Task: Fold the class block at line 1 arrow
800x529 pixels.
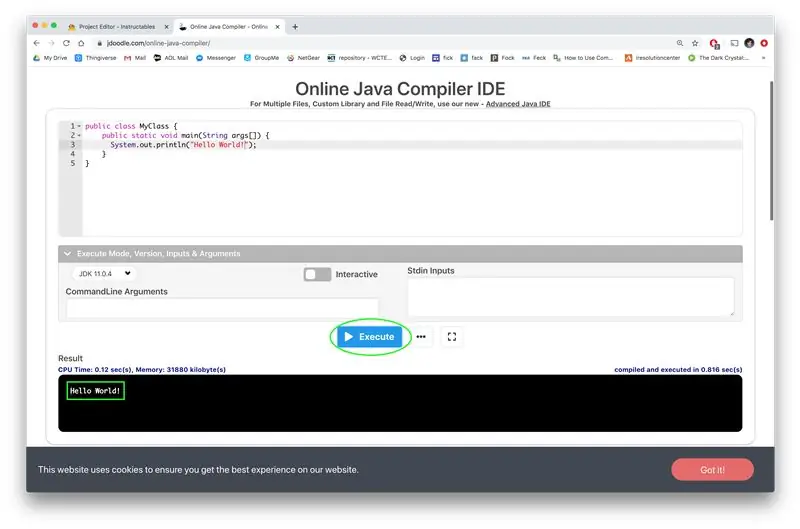Action: [x=79, y=126]
